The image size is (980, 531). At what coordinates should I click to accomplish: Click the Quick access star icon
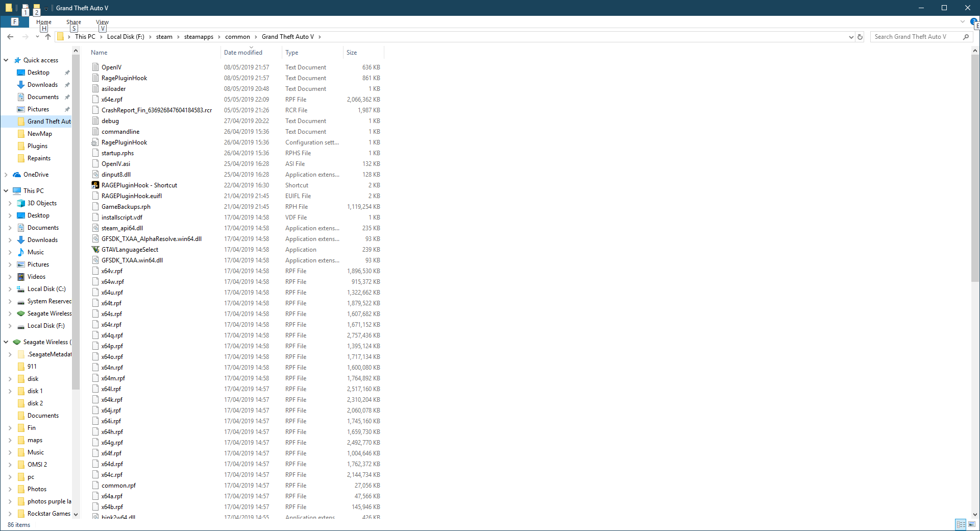click(17, 60)
